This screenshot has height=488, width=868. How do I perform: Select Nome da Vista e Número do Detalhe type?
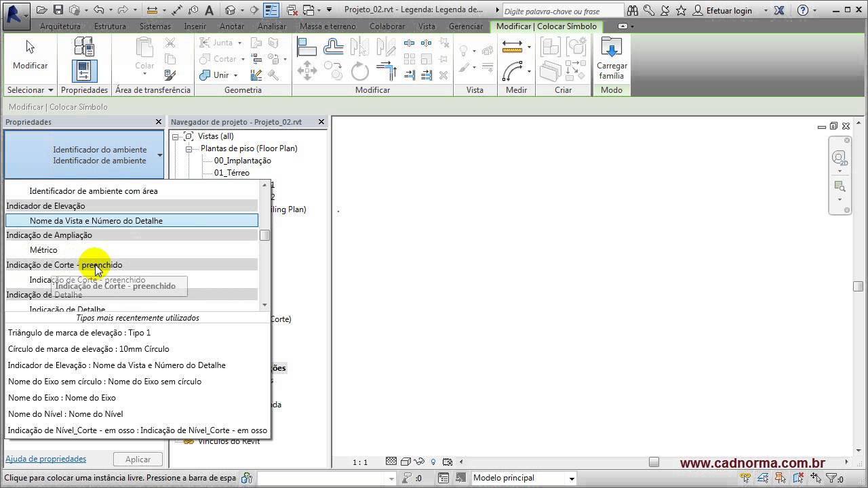(132, 220)
